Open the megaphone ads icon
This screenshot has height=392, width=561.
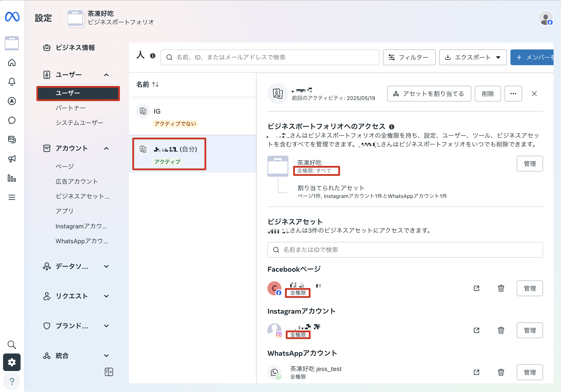[x=12, y=159]
